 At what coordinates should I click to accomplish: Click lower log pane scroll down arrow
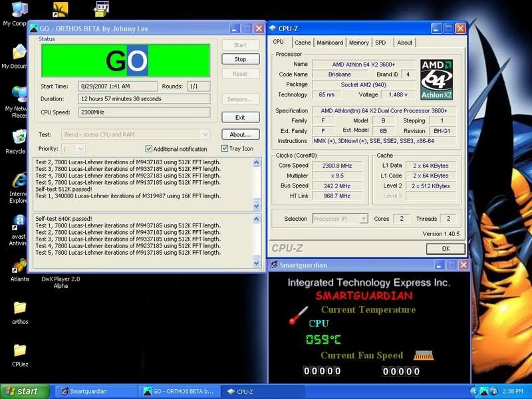click(x=257, y=263)
